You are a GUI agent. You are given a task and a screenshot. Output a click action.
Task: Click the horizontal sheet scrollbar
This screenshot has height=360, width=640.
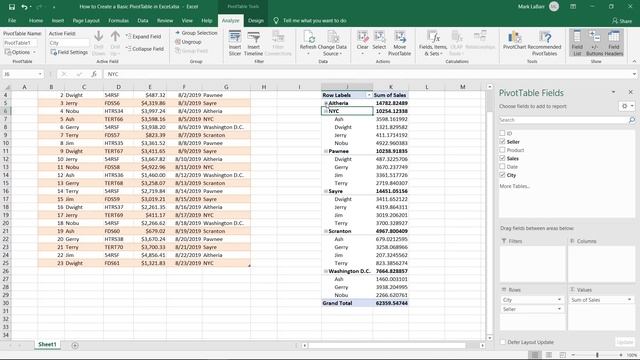[x=387, y=345]
